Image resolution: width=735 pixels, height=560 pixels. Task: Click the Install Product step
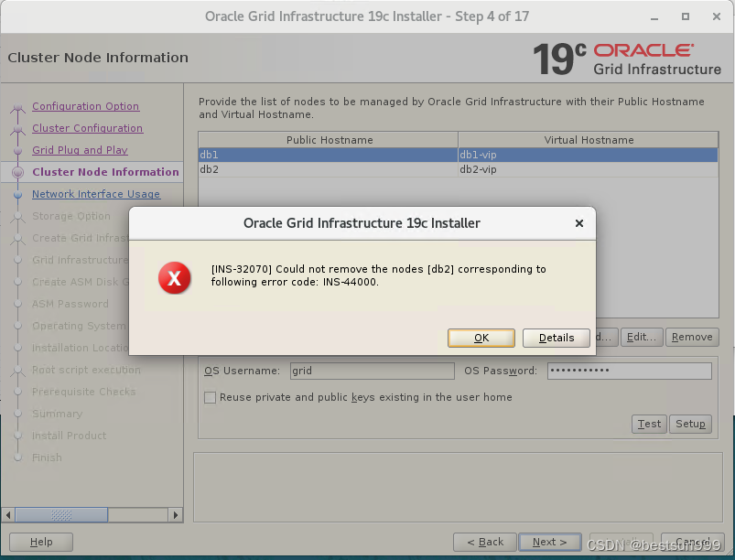point(69,436)
